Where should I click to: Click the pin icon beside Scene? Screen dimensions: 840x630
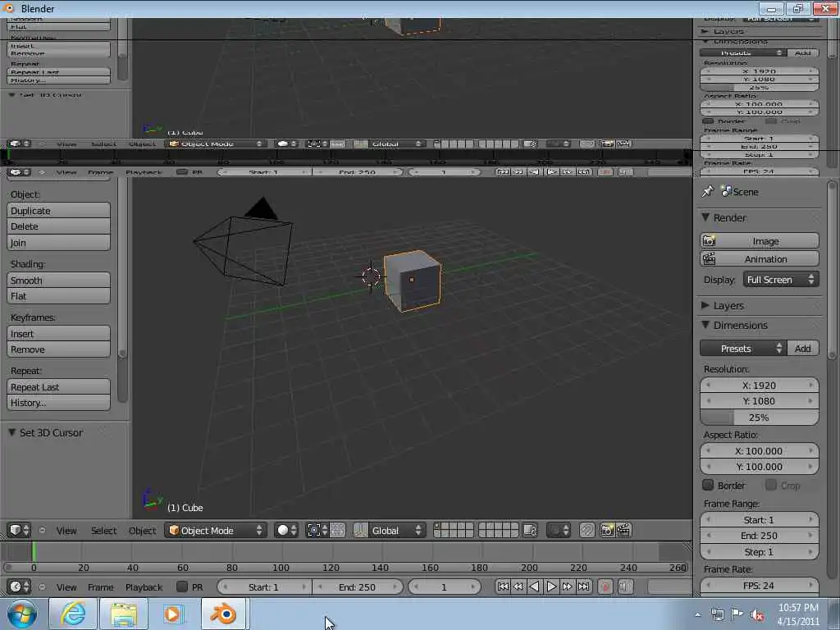(708, 191)
